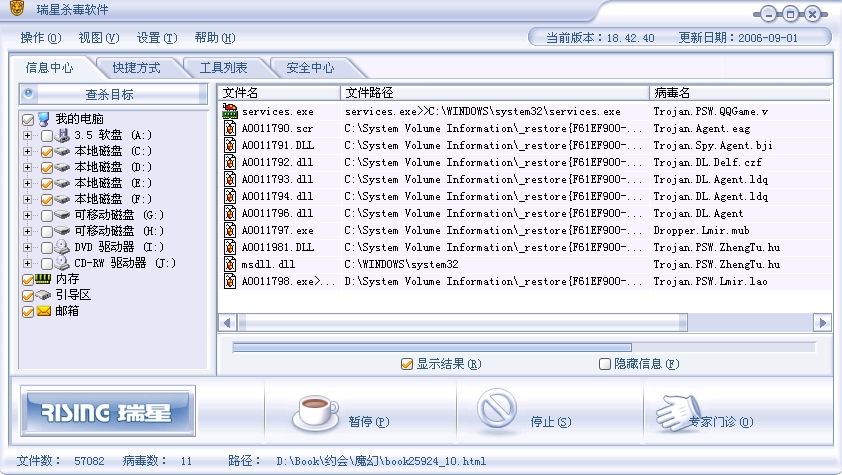842x475 pixels.
Task: Switch to the 安全中心 tab
Action: click(x=310, y=68)
